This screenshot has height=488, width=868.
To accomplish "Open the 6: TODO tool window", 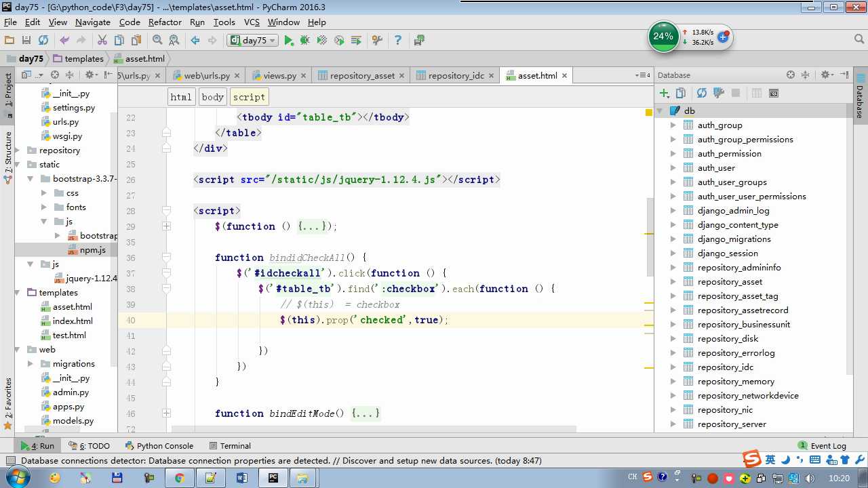I will (88, 446).
